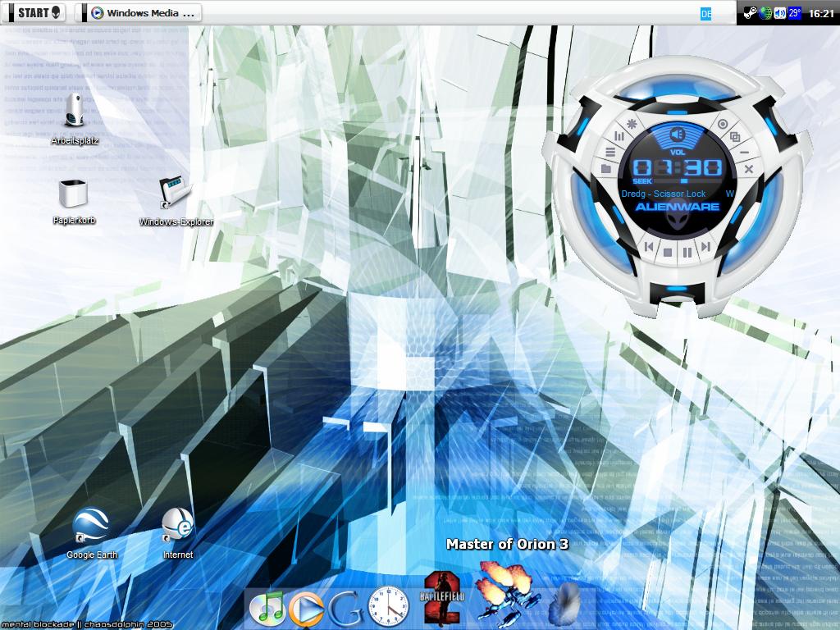Open Steam from the system tray
Image resolution: width=840 pixels, height=630 pixels.
tap(750, 13)
